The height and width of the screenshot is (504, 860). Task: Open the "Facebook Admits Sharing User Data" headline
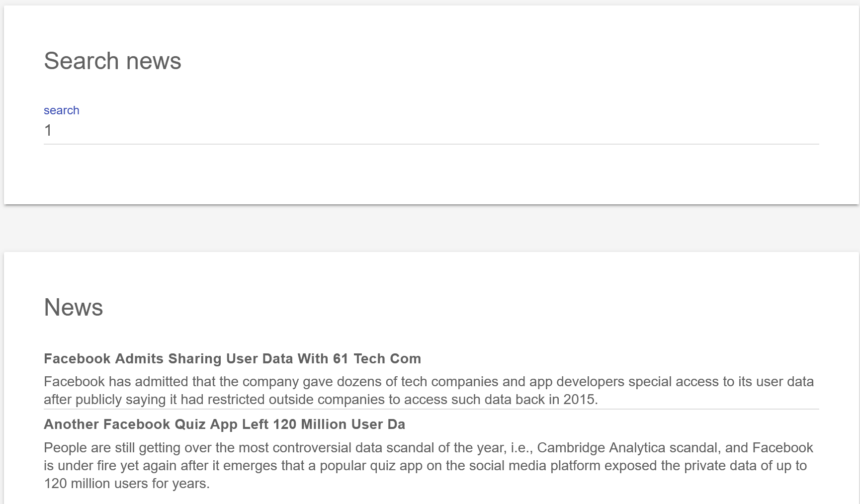(x=232, y=359)
